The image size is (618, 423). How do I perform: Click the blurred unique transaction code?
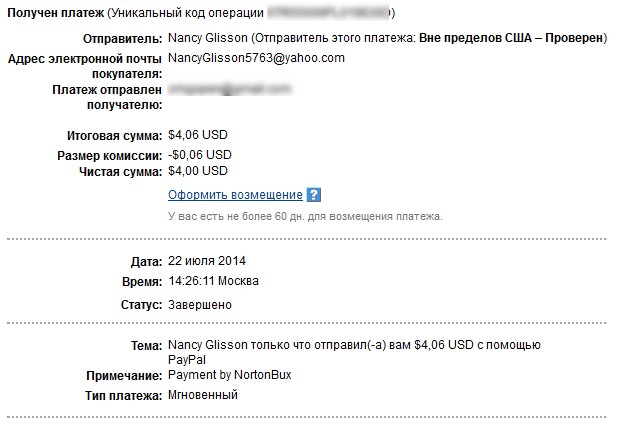click(328, 13)
